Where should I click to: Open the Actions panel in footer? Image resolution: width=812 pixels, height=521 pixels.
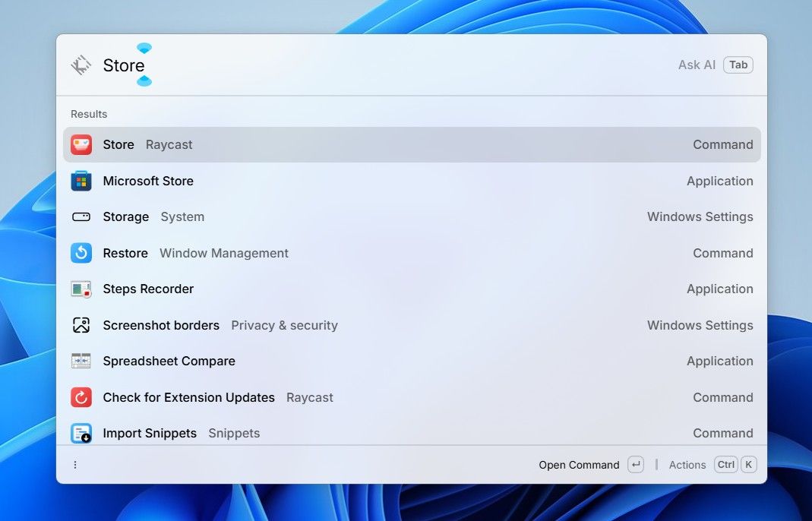687,465
